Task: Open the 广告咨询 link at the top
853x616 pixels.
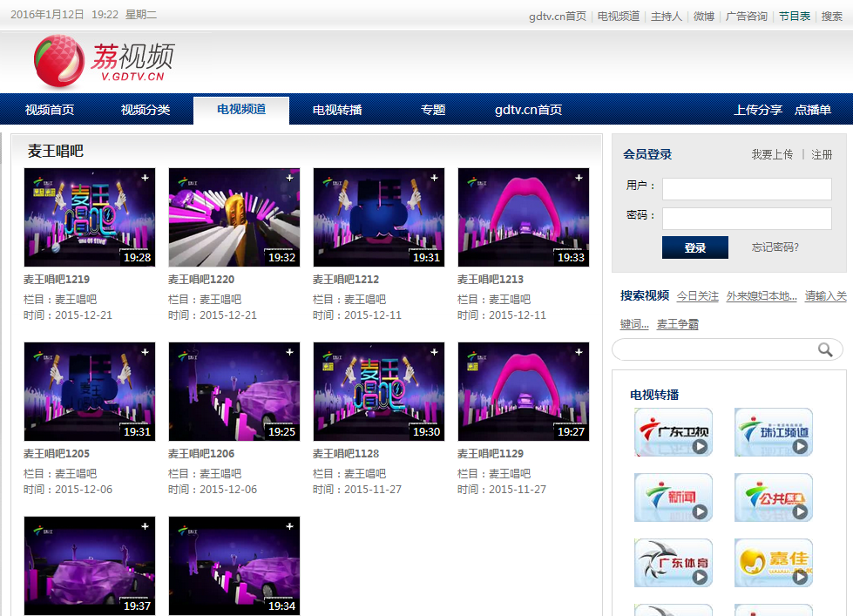Action: coord(747,17)
